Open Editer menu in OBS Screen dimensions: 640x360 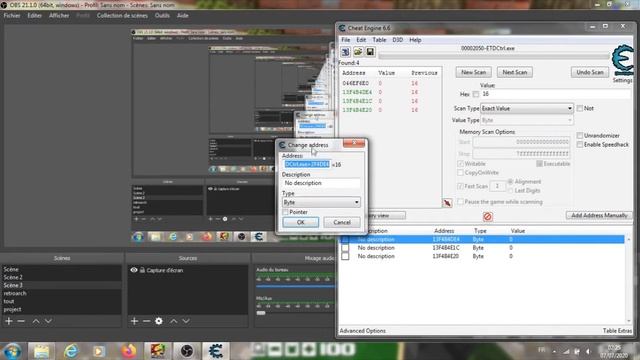tap(35, 16)
